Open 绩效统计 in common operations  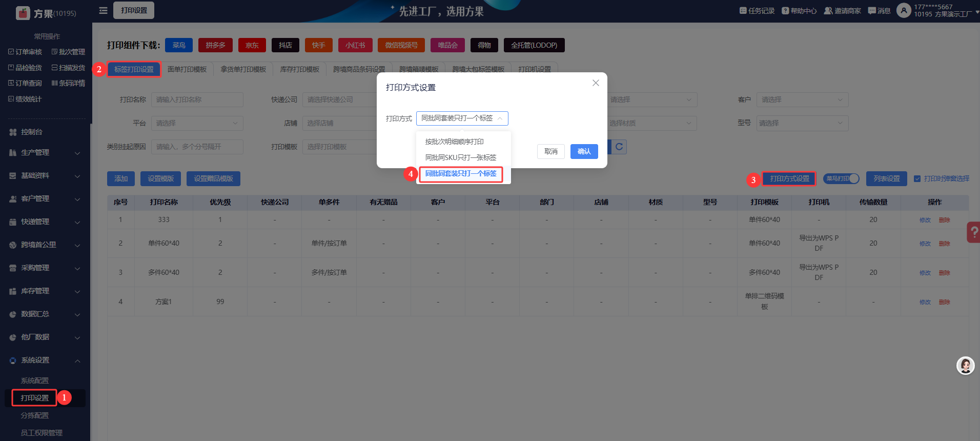[x=25, y=99]
